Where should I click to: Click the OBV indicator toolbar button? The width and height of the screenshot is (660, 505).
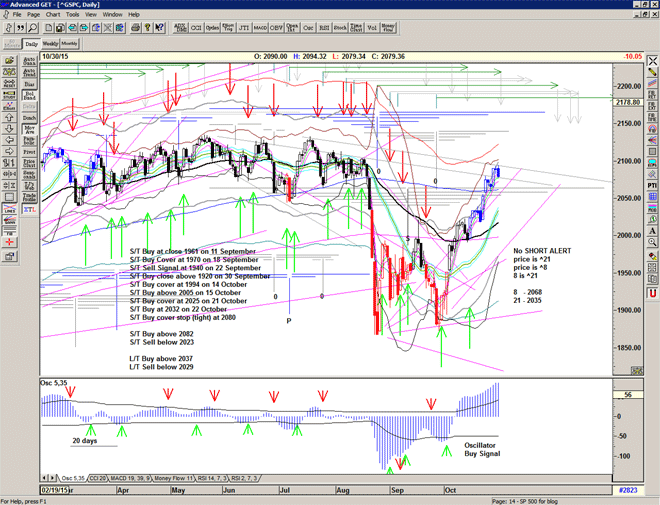tap(275, 28)
